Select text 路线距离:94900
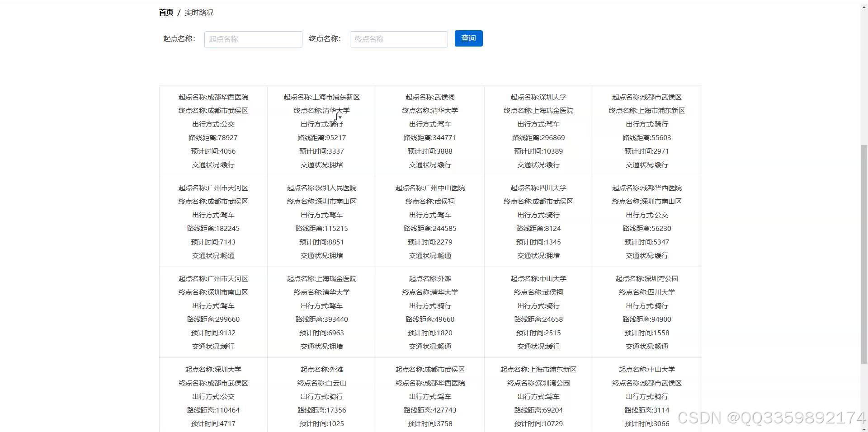Image resolution: width=868 pixels, height=432 pixels. [x=647, y=319]
